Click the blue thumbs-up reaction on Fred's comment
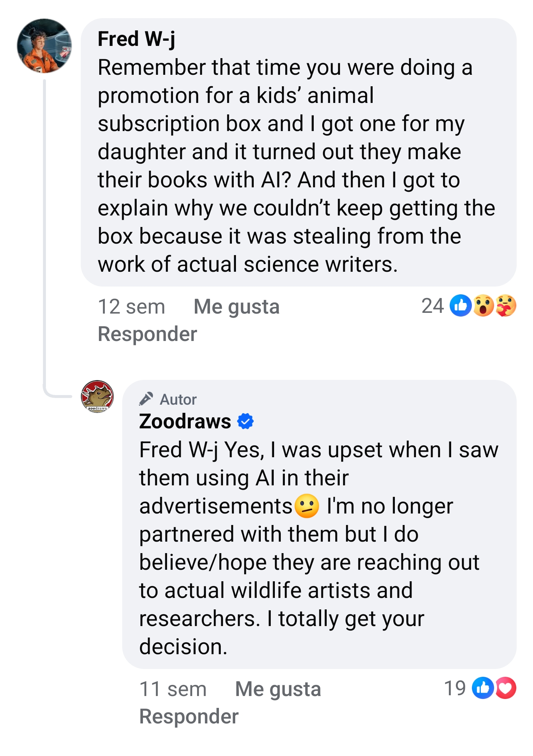533x756 pixels. point(460,306)
